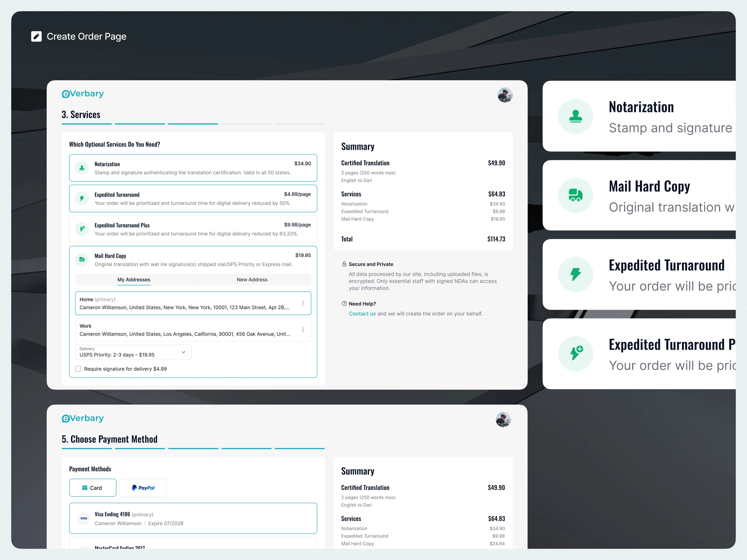
Task: Click first progress step bar under 3. Services
Action: tap(86, 124)
